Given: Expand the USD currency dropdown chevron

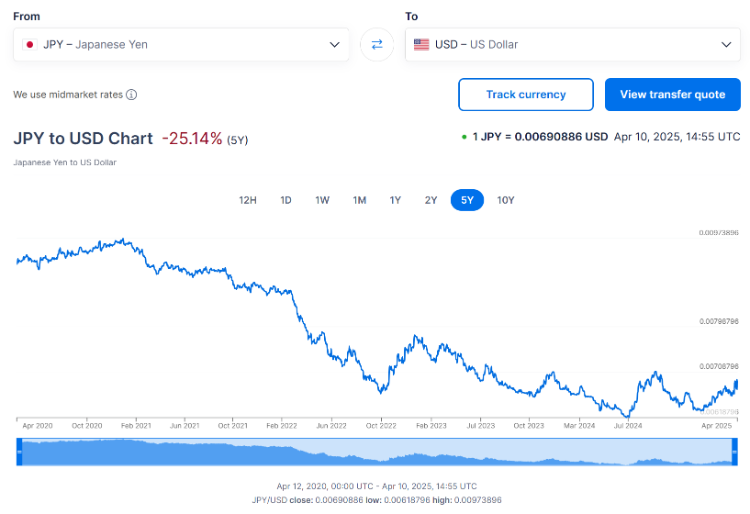Looking at the screenshot, I should click(x=726, y=44).
